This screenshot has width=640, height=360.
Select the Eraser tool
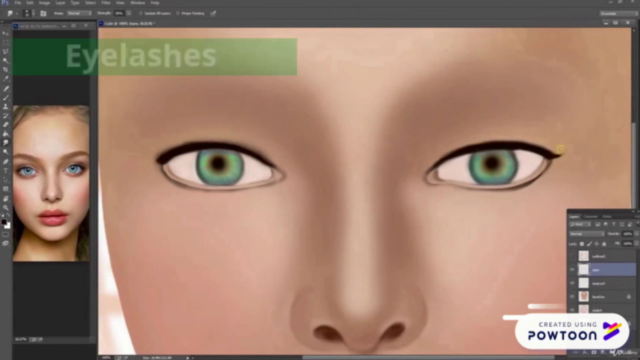coord(6,124)
